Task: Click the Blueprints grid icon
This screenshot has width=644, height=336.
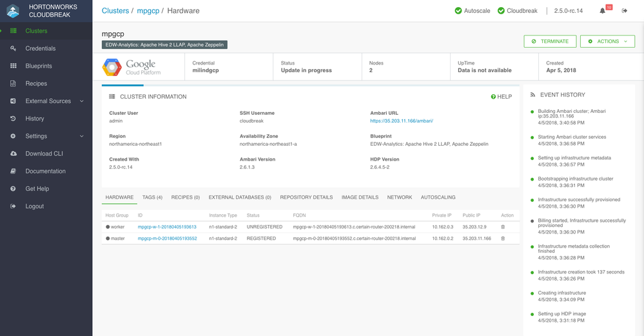Action: [x=13, y=66]
